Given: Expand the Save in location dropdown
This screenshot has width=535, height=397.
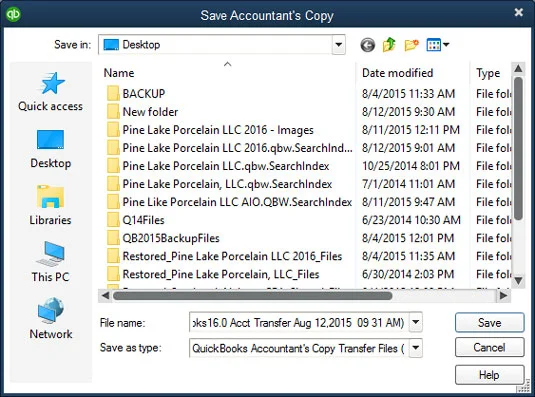Looking at the screenshot, I should pyautogui.click(x=338, y=45).
